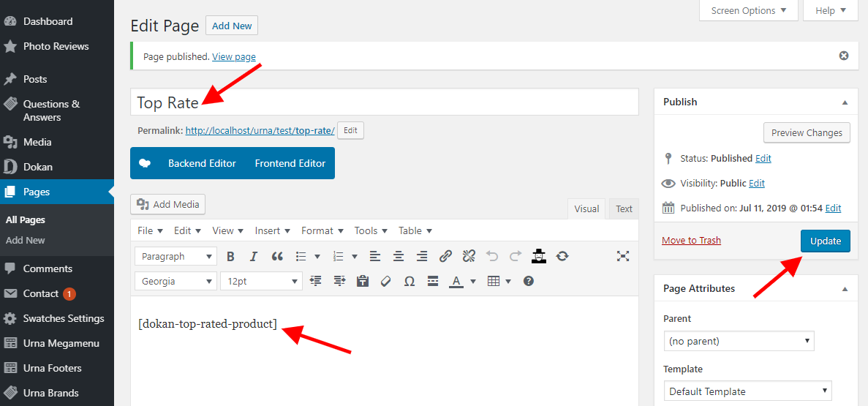Click the Update button

pos(826,241)
